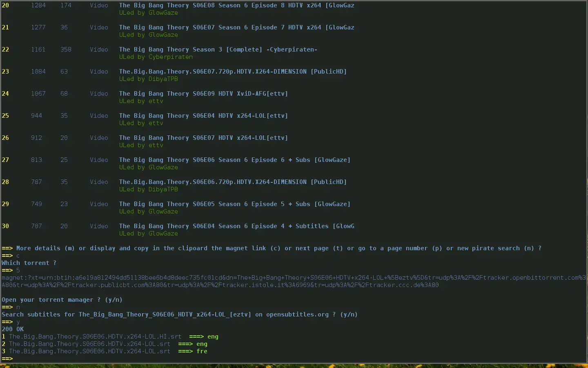The height and width of the screenshot is (368, 588).
Task: Click the Season 3 [Complete] -Cyberpiraten- title
Action: pos(218,49)
